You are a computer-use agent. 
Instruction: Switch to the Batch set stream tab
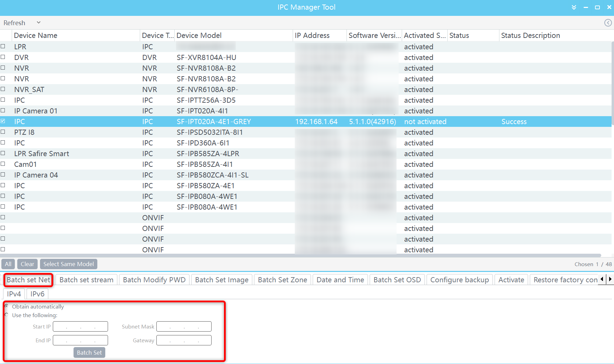(x=86, y=280)
